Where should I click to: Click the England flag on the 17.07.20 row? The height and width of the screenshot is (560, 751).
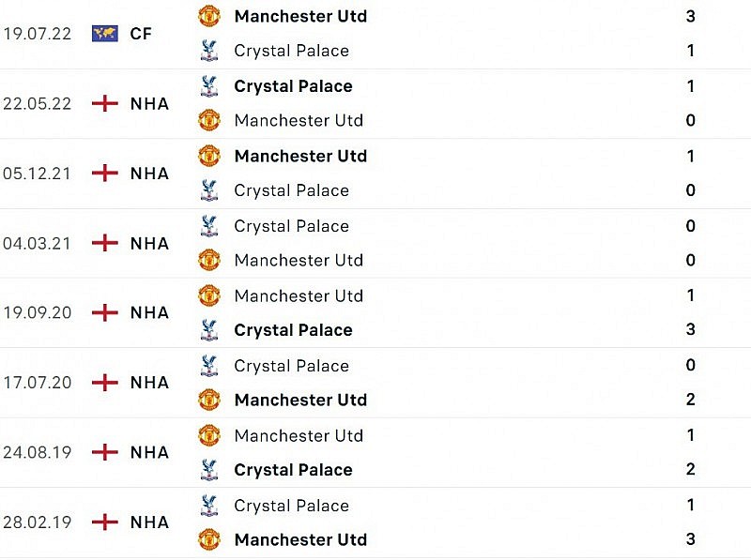pyautogui.click(x=104, y=383)
